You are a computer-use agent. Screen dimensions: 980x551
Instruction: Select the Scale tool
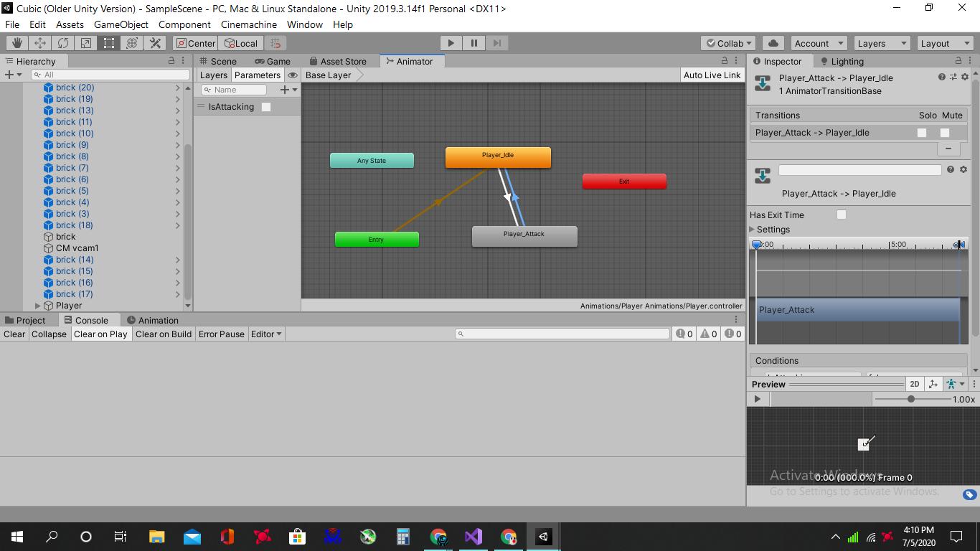point(86,43)
